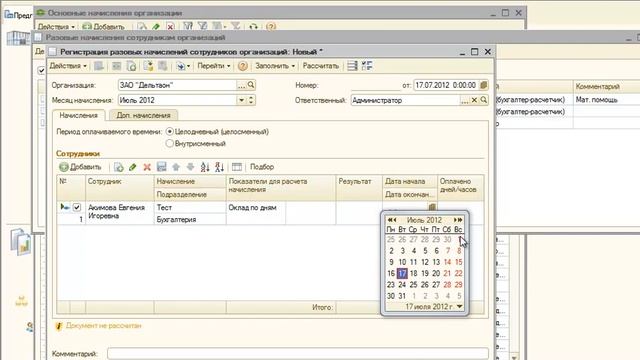Image resolution: width=640 pixels, height=360 pixels.
Task: Click the Сотрудник column header
Action: pyautogui.click(x=119, y=187)
